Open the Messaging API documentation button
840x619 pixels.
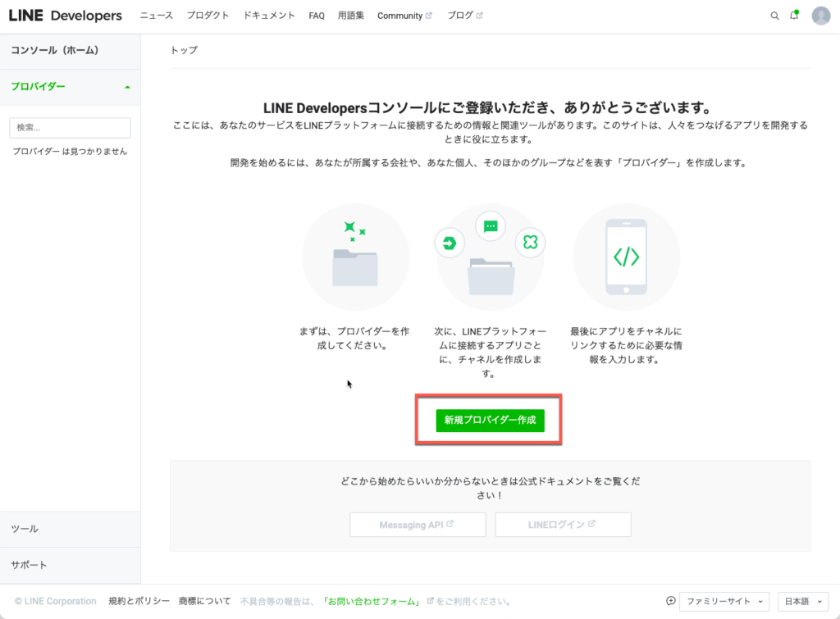pyautogui.click(x=418, y=525)
